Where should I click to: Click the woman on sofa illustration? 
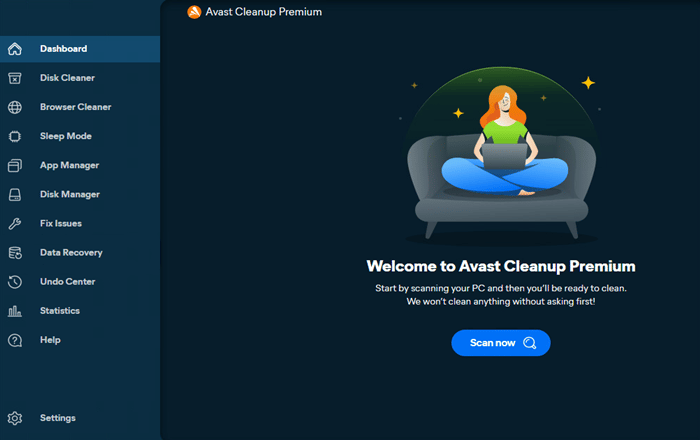pos(502,154)
